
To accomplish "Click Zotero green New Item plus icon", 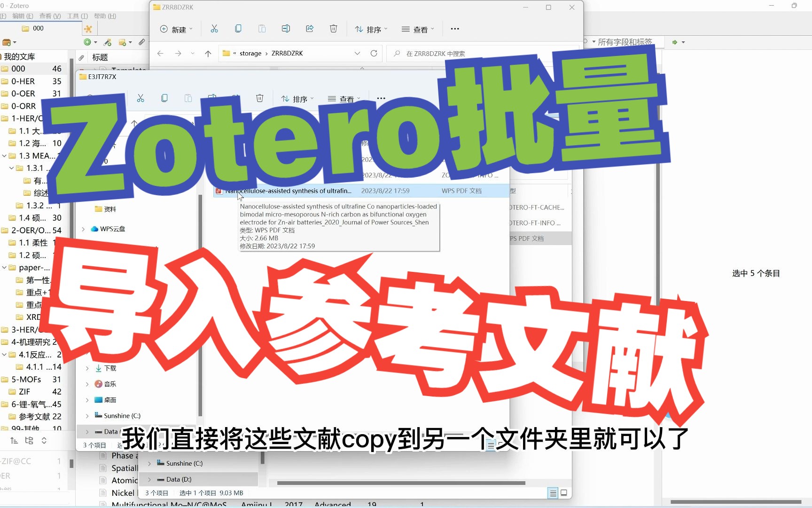I will pos(90,42).
